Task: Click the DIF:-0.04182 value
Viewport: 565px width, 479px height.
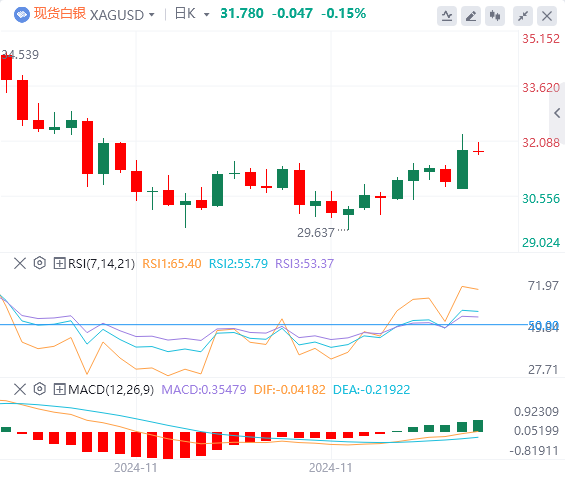Action: 290,390
